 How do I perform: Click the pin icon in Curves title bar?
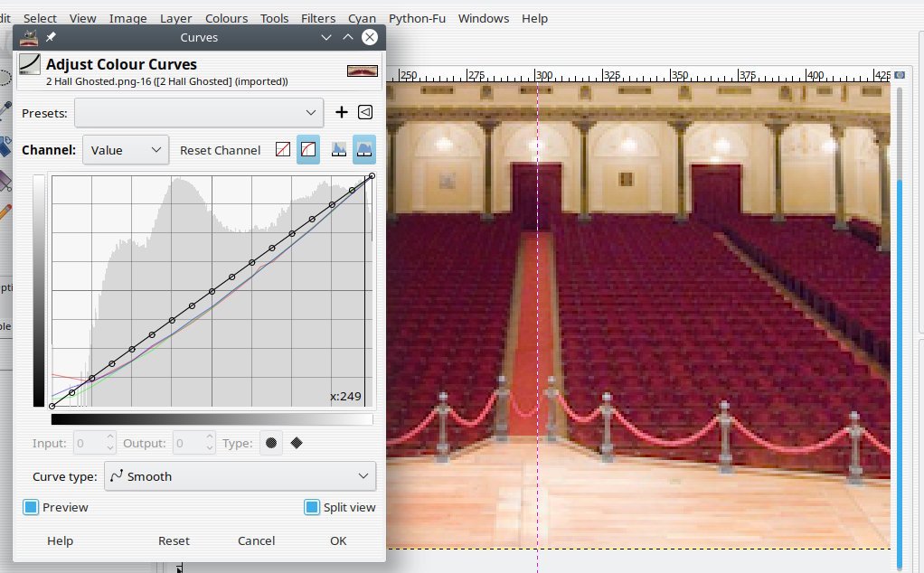pos(52,37)
